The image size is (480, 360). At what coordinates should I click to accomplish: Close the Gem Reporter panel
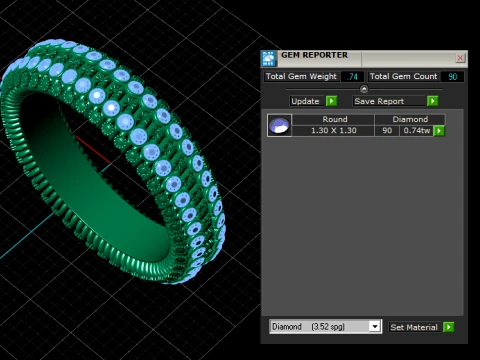point(460,58)
